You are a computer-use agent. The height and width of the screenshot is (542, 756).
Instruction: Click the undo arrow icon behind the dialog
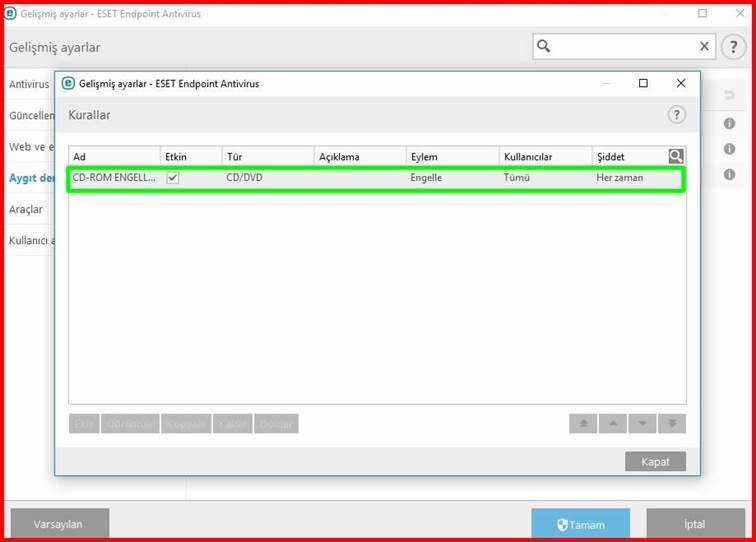click(x=729, y=95)
